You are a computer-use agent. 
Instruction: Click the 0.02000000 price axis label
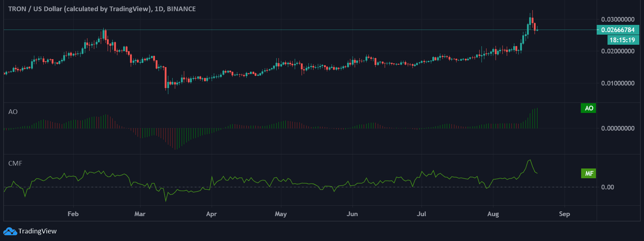pyautogui.click(x=618, y=51)
